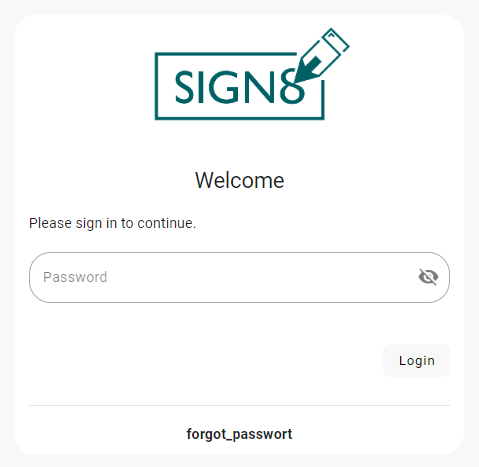Click the pen icon in the SIGN8 logo

coord(322,56)
